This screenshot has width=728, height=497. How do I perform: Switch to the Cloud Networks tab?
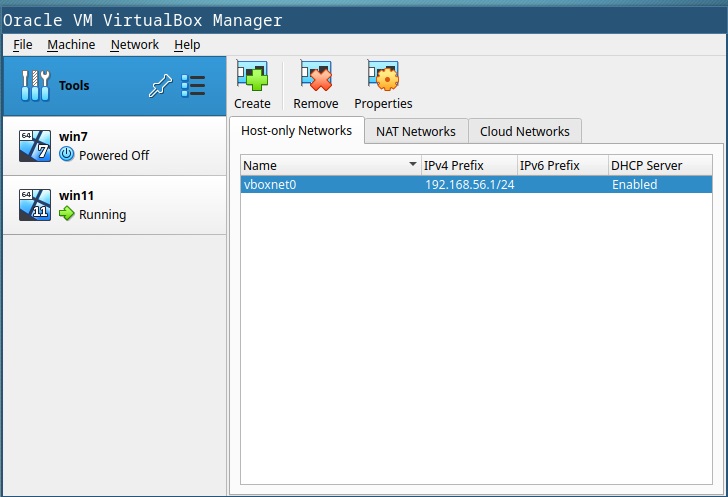pyautogui.click(x=525, y=131)
